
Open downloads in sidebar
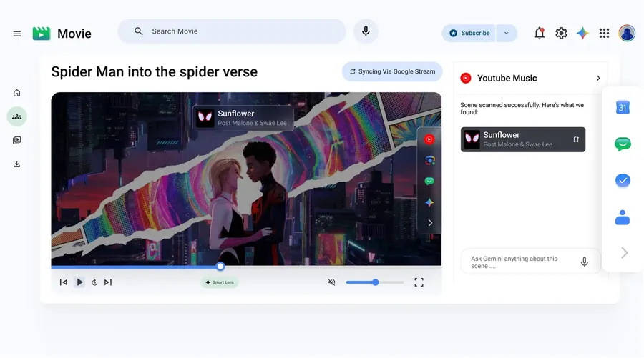point(17,164)
